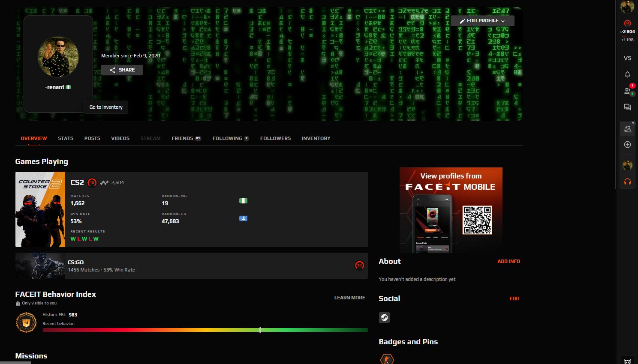Click the Go to inventory button
This screenshot has height=364, width=638.
click(106, 107)
